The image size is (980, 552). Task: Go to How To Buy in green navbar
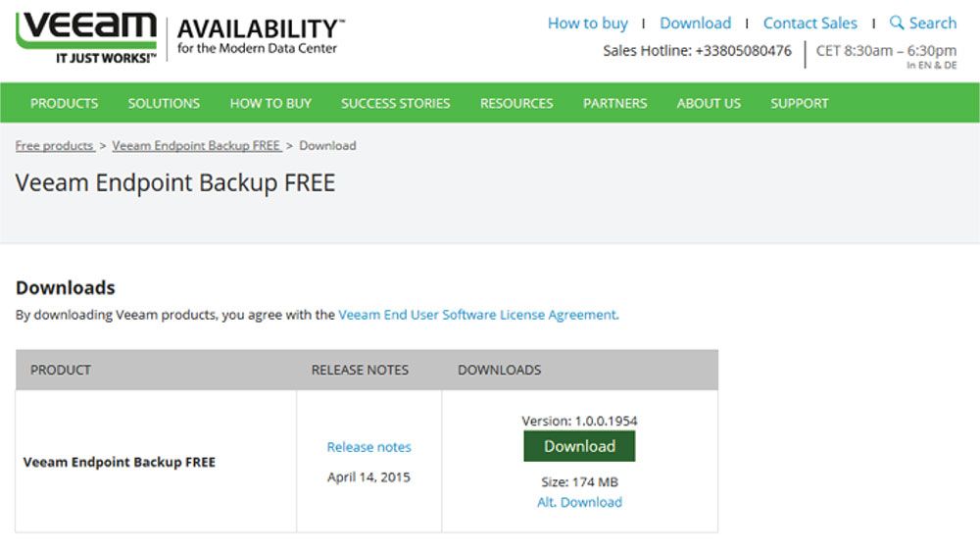pyautogui.click(x=270, y=103)
